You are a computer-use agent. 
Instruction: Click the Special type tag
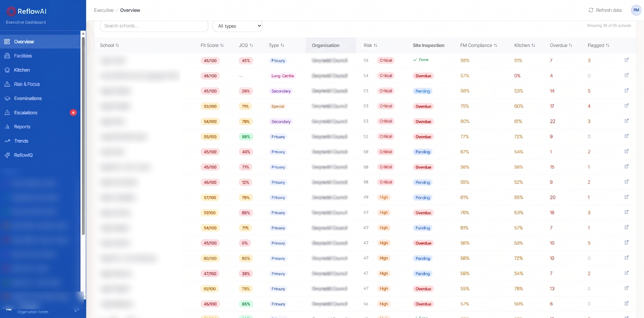tap(278, 106)
